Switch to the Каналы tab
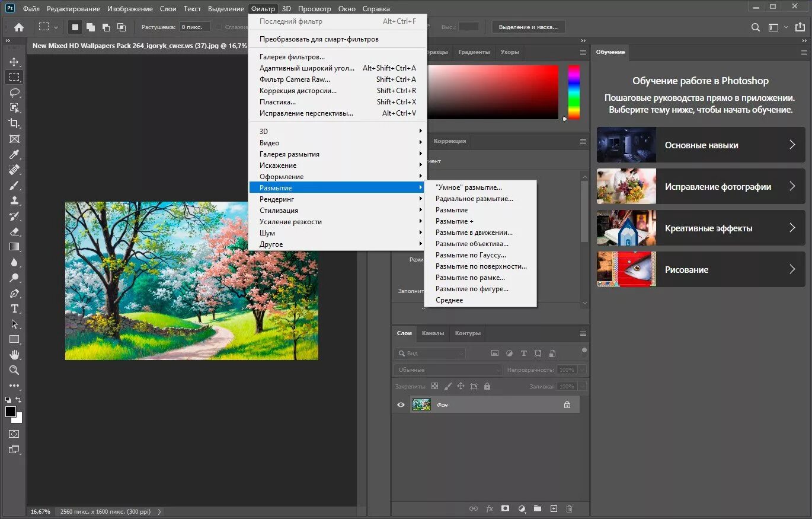The width and height of the screenshot is (812, 519). (x=433, y=333)
